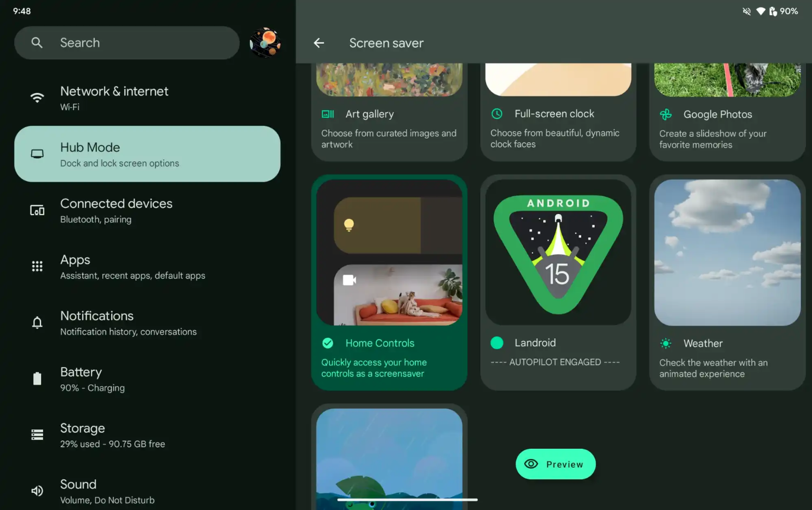Click the Wi-Fi icon beside Network & internet
The width and height of the screenshot is (812, 510).
37,98
